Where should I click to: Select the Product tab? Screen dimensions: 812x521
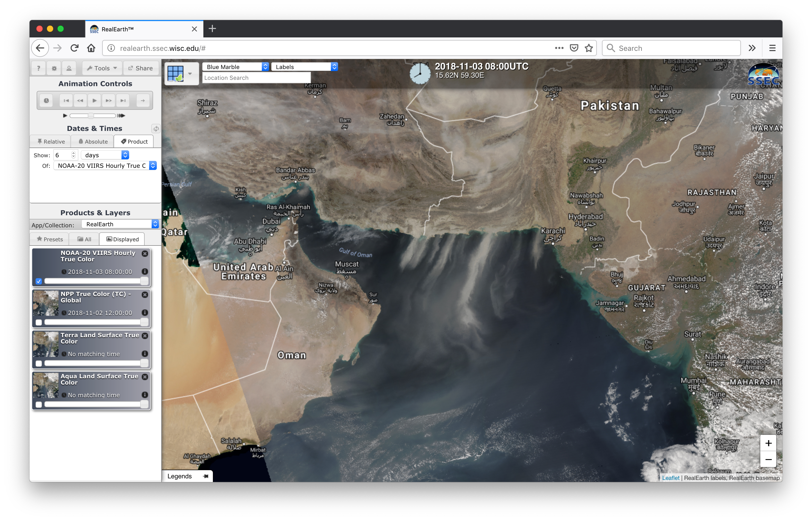(x=134, y=141)
